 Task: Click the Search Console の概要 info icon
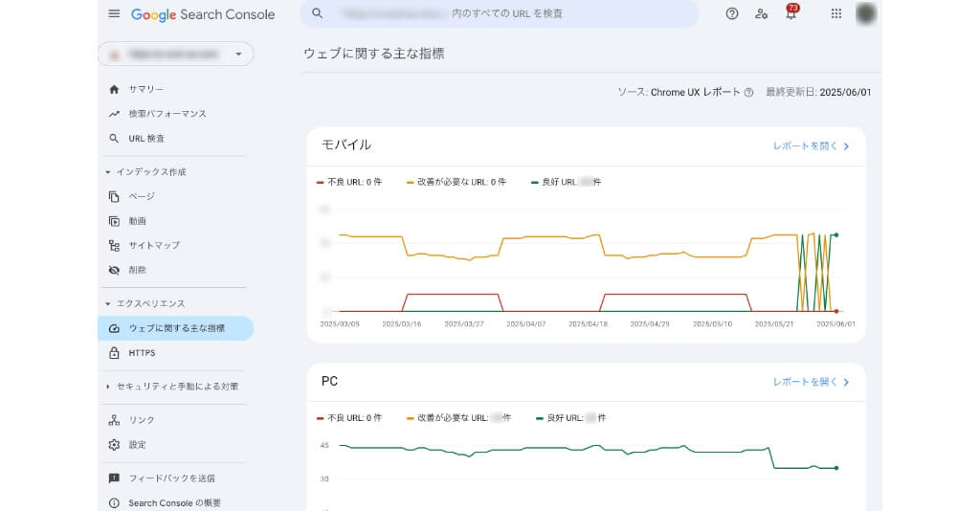114,503
